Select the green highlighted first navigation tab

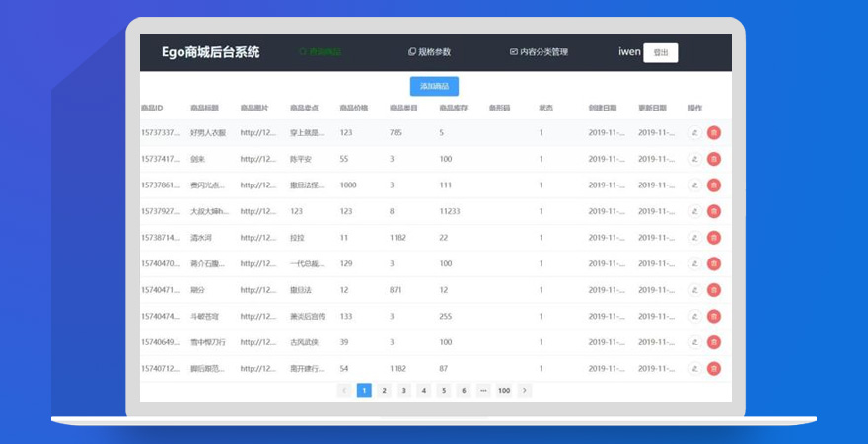tap(320, 52)
